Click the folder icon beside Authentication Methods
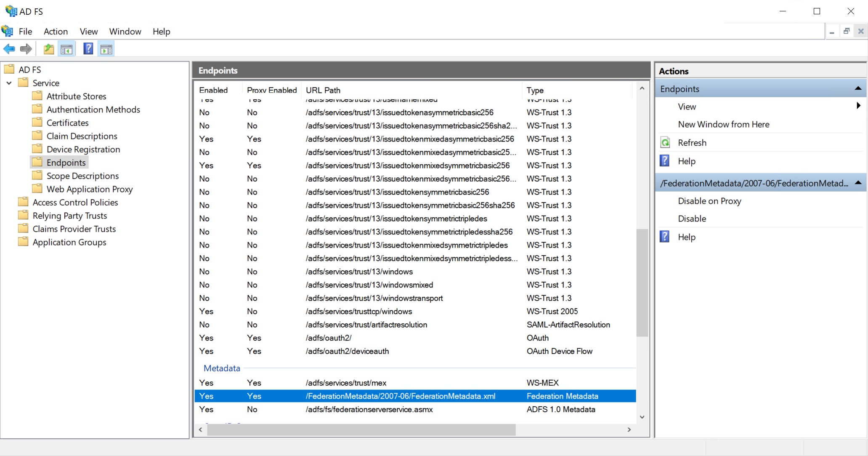 pyautogui.click(x=37, y=109)
